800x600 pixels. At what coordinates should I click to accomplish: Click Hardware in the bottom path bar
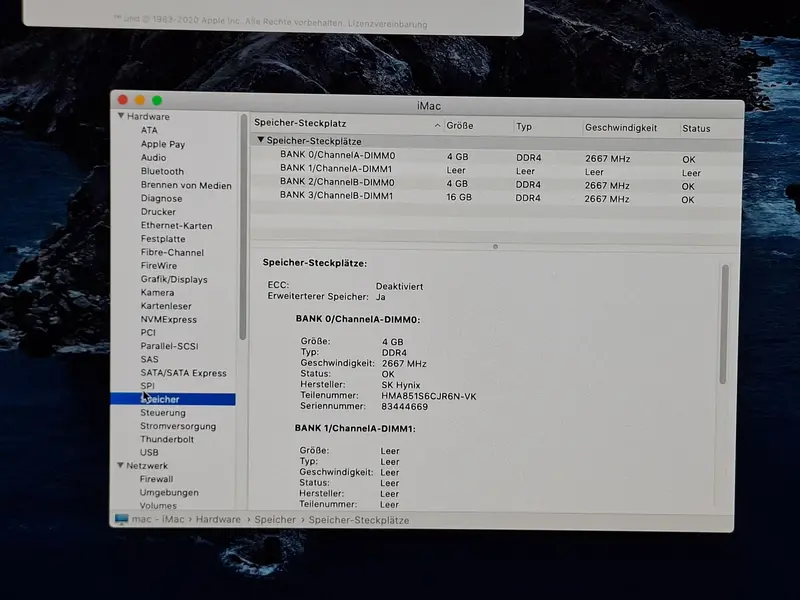click(218, 519)
